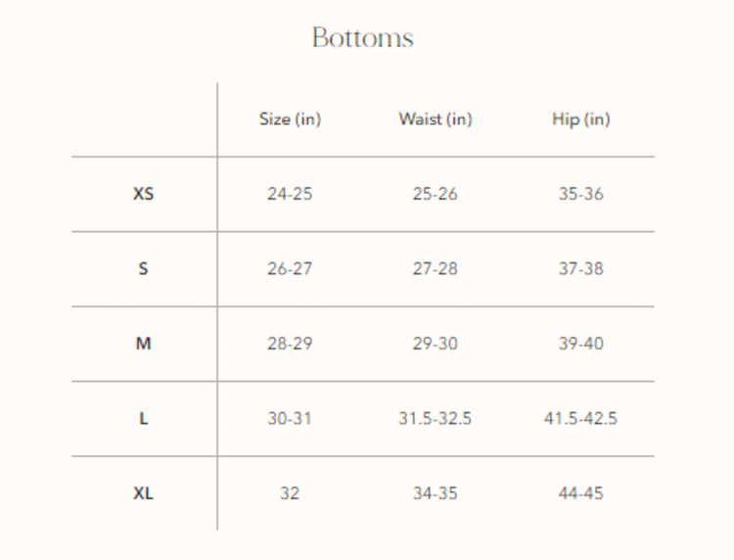The image size is (734, 560).
Task: Click the M hip value 39-40
Action: pyautogui.click(x=580, y=344)
